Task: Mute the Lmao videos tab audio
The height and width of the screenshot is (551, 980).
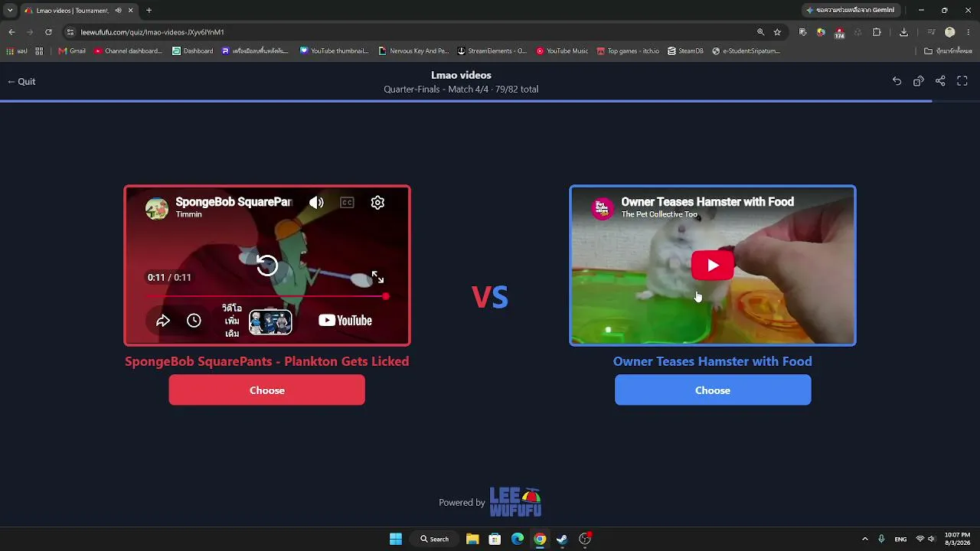Action: 118,11
